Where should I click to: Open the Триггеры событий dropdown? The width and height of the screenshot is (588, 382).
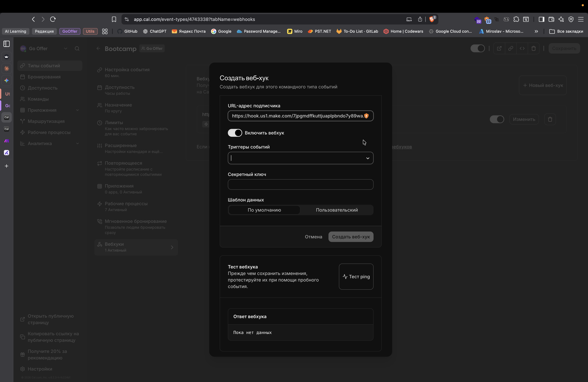tap(300, 158)
